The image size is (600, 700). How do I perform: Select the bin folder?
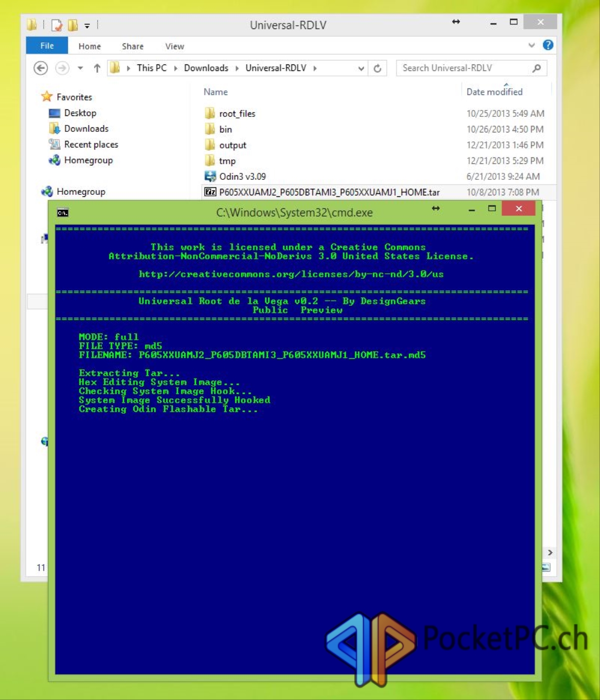pos(226,129)
